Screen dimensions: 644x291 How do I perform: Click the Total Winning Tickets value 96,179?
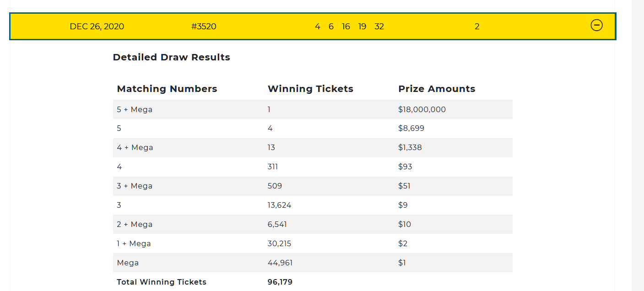[x=280, y=282]
